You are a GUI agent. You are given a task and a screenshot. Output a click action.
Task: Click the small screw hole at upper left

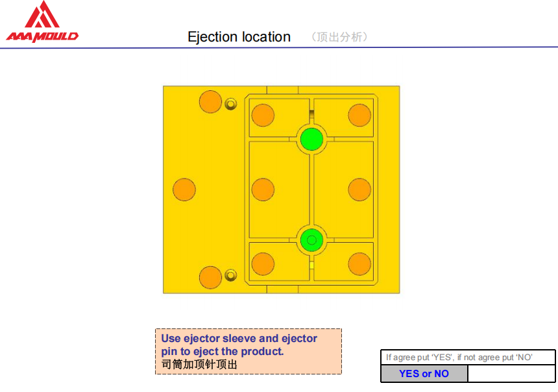[x=230, y=104]
